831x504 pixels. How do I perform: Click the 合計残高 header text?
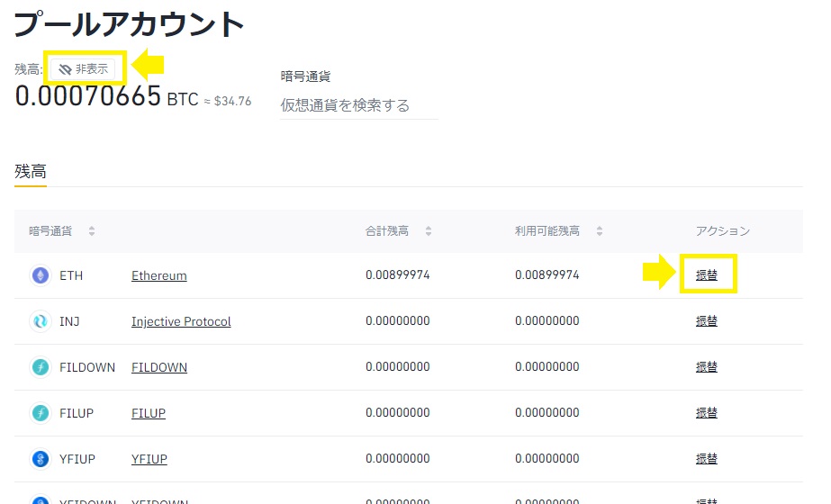387,231
